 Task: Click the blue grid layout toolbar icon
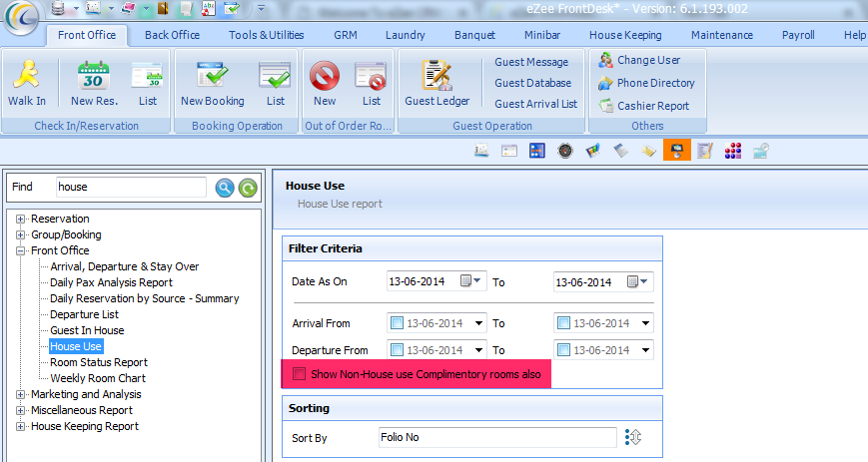(x=537, y=151)
